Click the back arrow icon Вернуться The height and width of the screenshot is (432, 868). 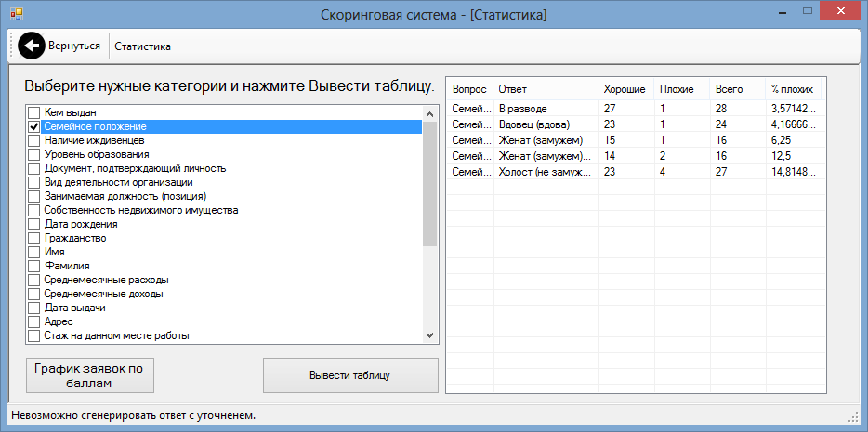31,46
